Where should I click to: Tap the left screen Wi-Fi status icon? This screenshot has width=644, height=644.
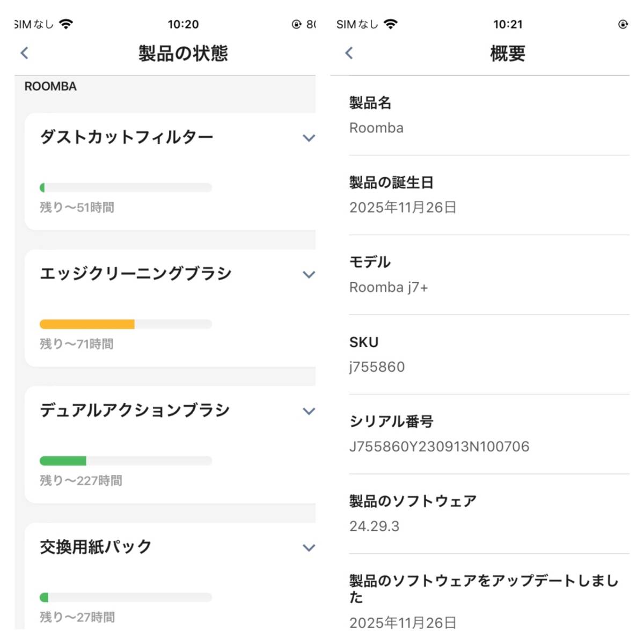click(x=66, y=24)
